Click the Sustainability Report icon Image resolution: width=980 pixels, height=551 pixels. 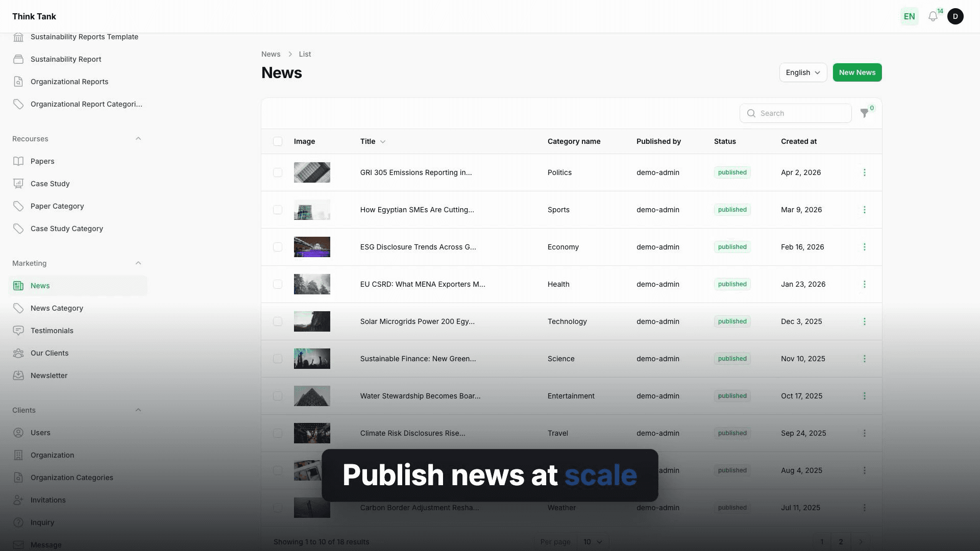tap(18, 59)
